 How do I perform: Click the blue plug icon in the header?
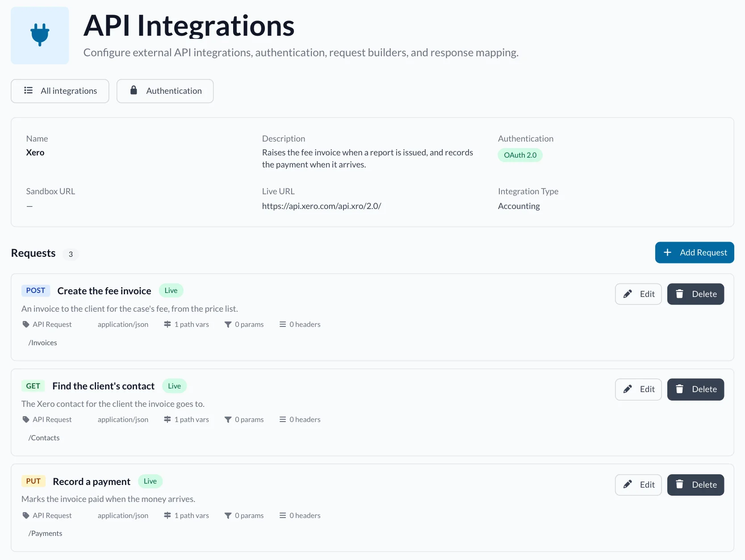pos(40,35)
